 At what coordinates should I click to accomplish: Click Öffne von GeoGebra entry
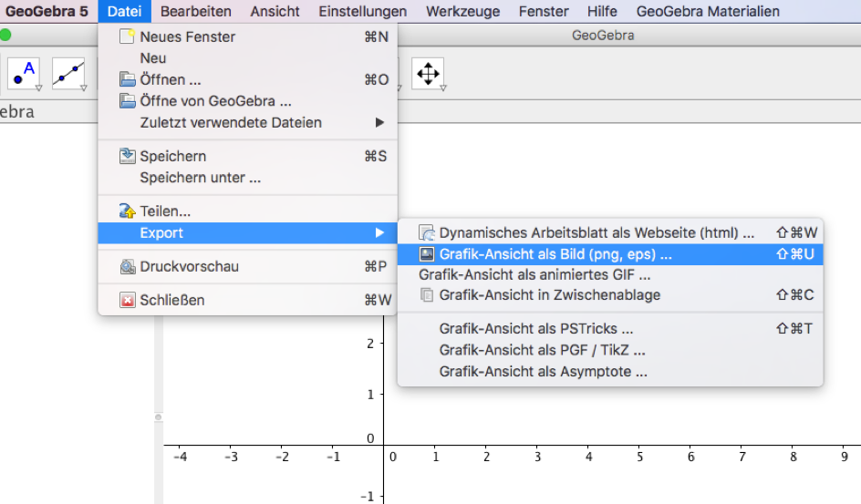pyautogui.click(x=215, y=101)
